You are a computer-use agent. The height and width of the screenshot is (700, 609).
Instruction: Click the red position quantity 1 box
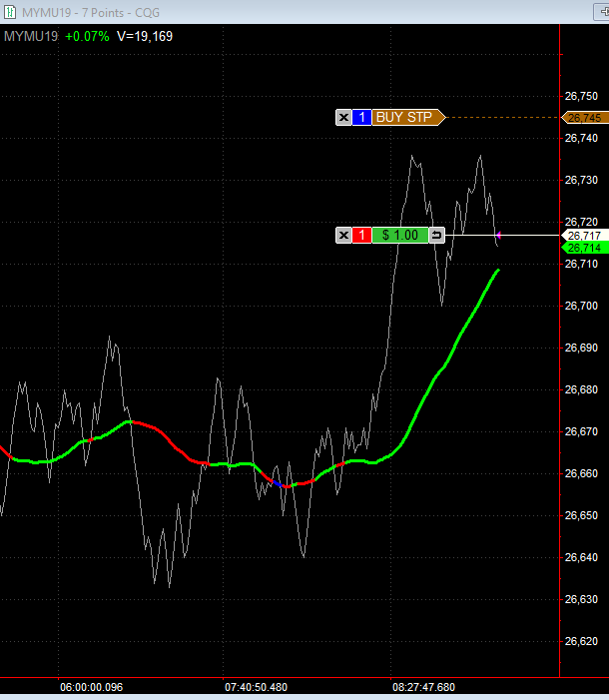pos(362,236)
